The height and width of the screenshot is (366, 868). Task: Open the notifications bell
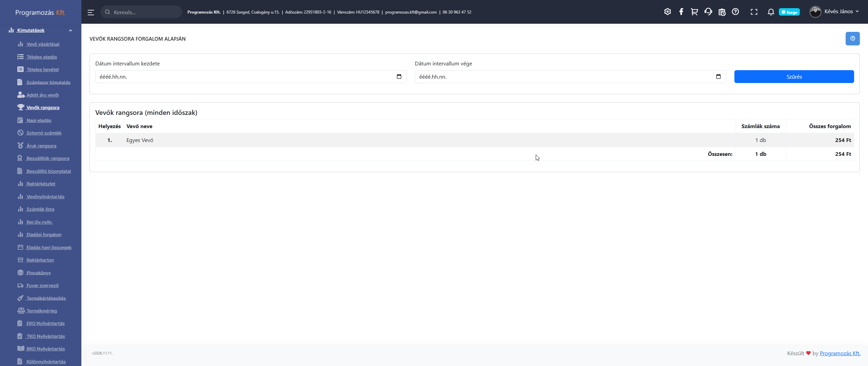(771, 12)
